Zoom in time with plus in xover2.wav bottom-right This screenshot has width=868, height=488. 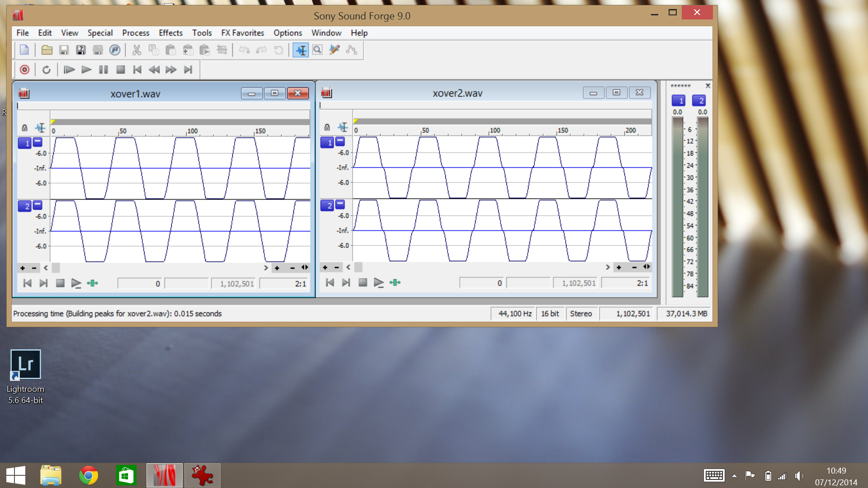[618, 267]
